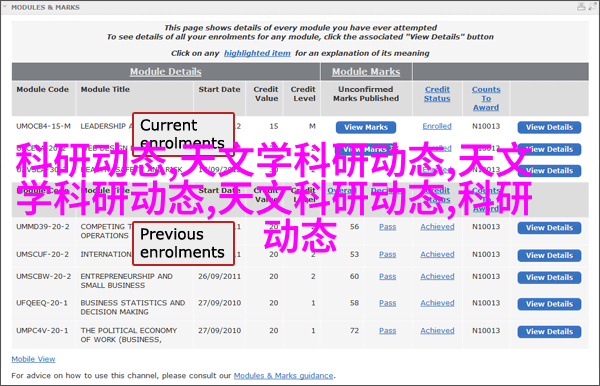
Task: Click the overall mark 58
Action: pos(354,303)
